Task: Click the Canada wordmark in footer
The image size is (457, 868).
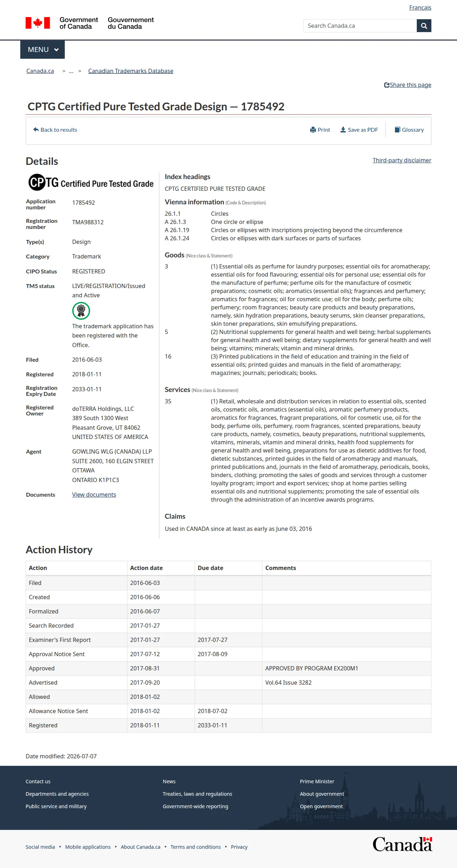Action: [403, 844]
